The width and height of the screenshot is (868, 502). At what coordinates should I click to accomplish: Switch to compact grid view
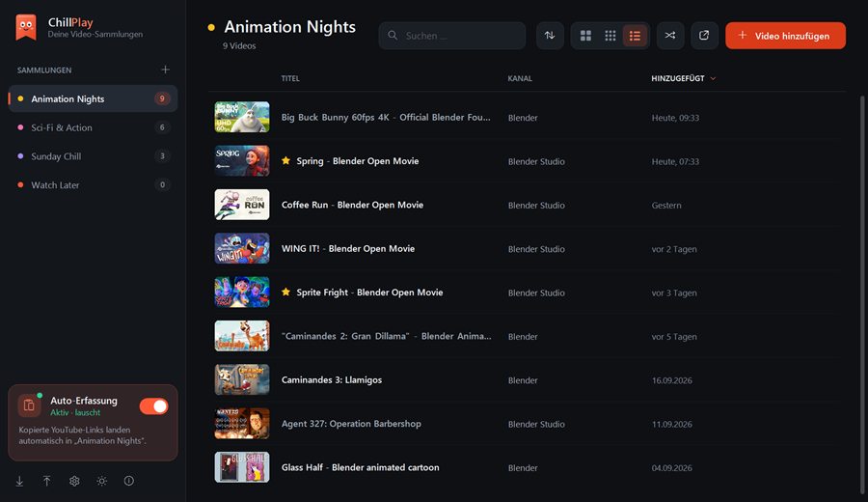(610, 36)
